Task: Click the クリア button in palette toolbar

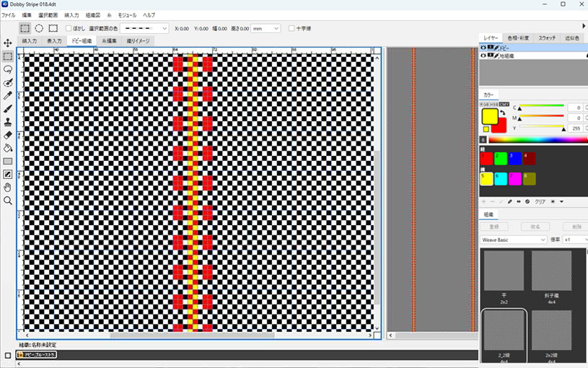Action: pos(540,202)
